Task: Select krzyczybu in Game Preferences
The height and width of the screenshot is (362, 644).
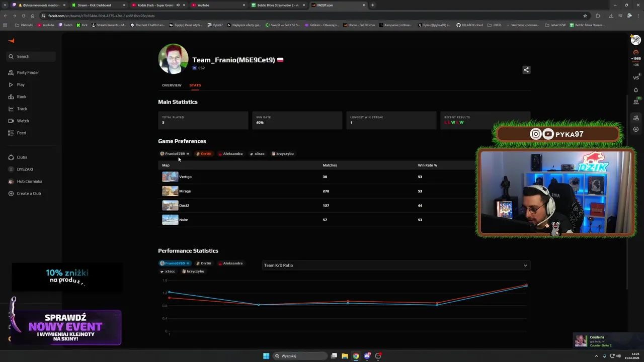Action: pyautogui.click(x=283, y=153)
